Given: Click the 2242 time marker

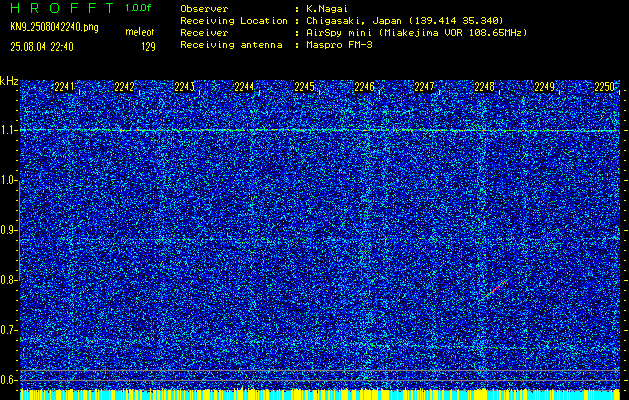Looking at the screenshot, I should (124, 87).
